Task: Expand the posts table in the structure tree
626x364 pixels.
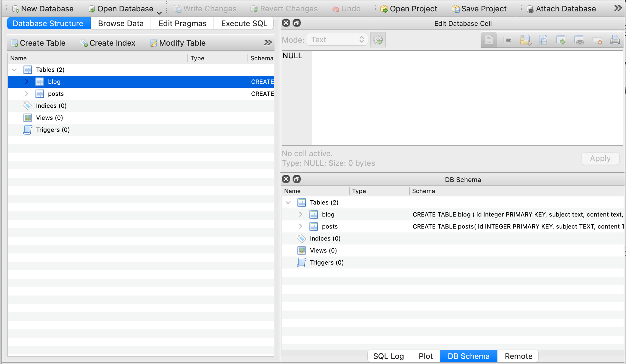Action: pyautogui.click(x=27, y=94)
